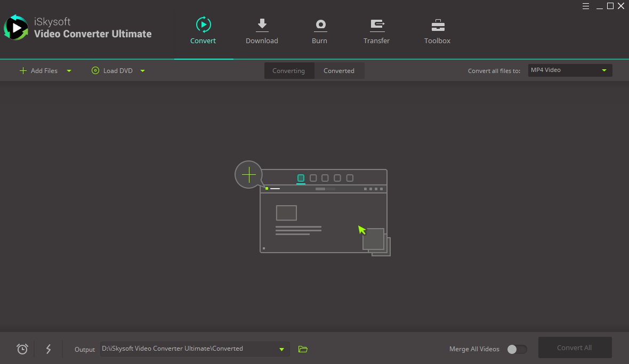Image resolution: width=629 pixels, height=364 pixels.
Task: Switch to the Converted tab
Action: [339, 70]
